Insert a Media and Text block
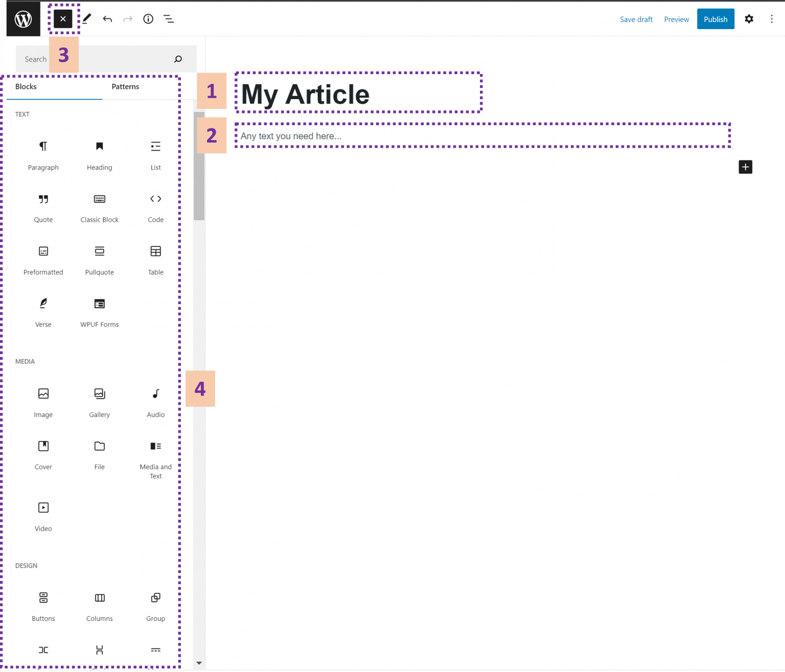The image size is (785, 672). [x=156, y=460]
